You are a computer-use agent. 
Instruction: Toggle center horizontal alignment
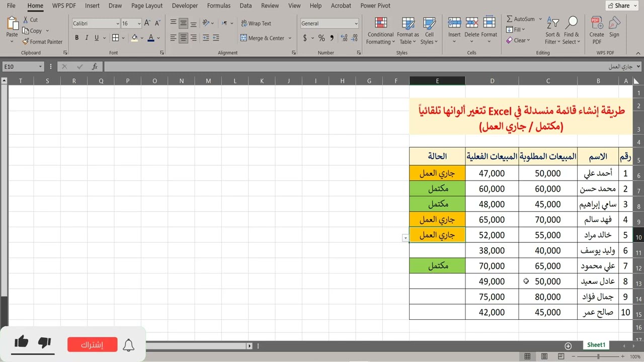(184, 38)
